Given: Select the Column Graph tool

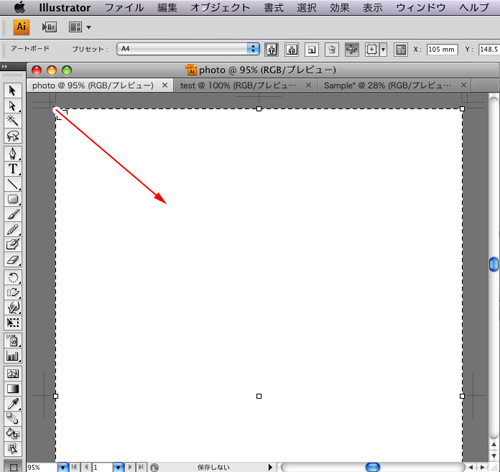Looking at the screenshot, I should 13,356.
